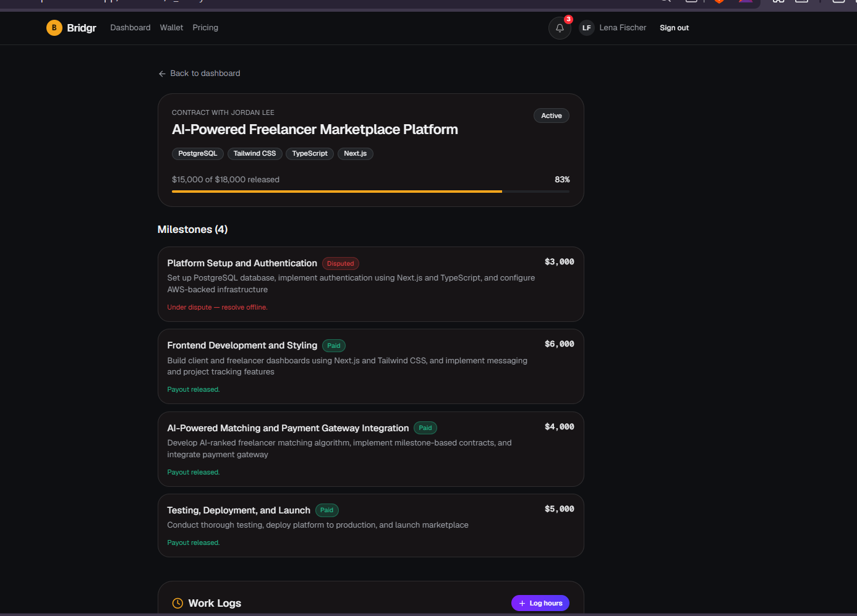Click the Bridgr brand name
This screenshot has width=857, height=616.
82,28
